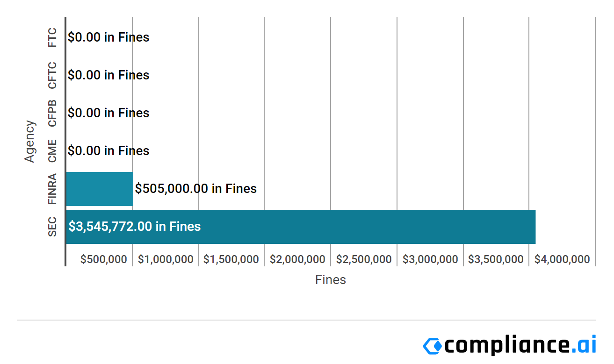Click the CFTC $0.00 in Fines label

click(108, 75)
